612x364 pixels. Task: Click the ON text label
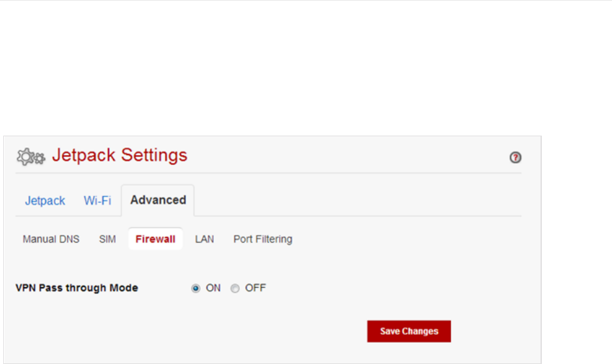pyautogui.click(x=213, y=288)
